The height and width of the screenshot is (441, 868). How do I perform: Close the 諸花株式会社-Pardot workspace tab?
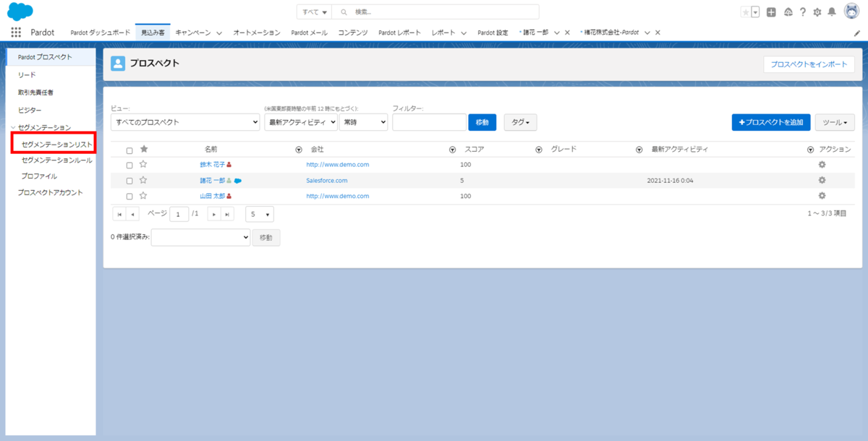(658, 33)
